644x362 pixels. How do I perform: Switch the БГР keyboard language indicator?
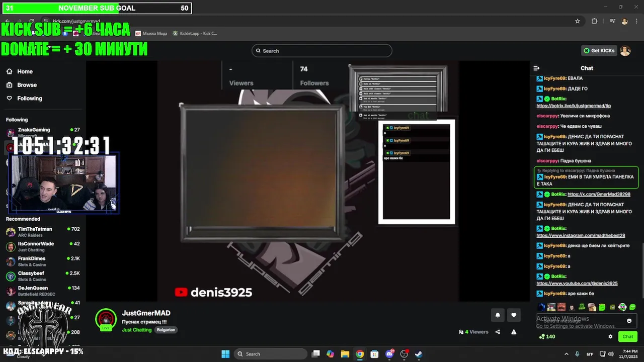(x=590, y=354)
